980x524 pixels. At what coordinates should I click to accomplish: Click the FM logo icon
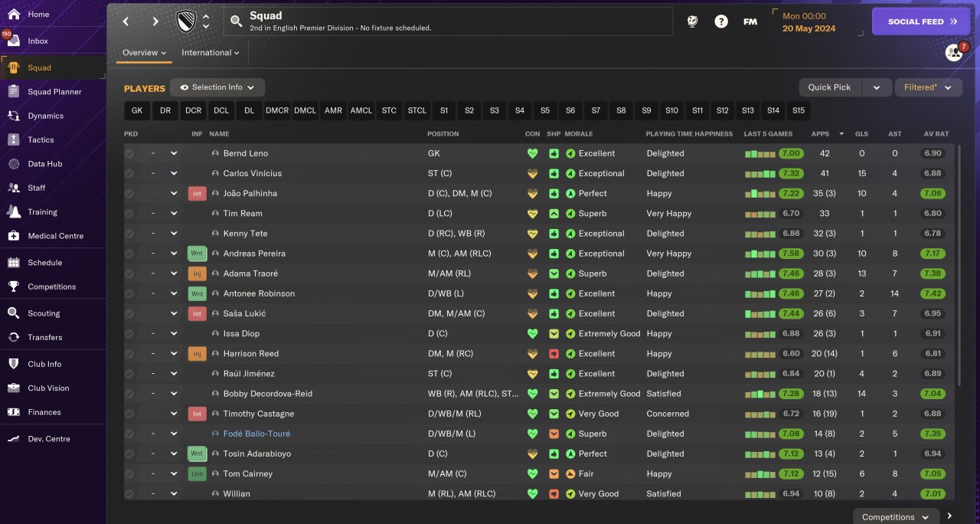[750, 21]
